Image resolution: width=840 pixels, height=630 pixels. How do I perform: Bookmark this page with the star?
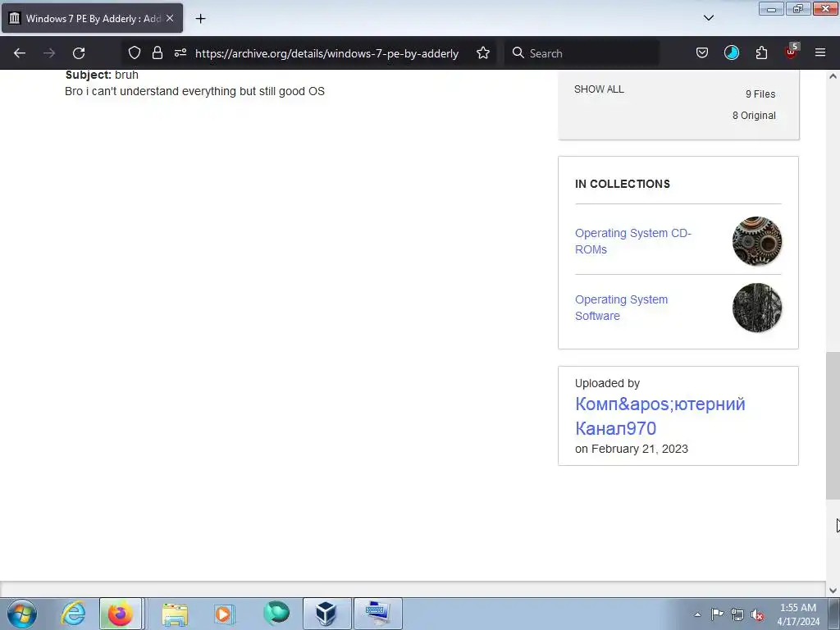482,53
